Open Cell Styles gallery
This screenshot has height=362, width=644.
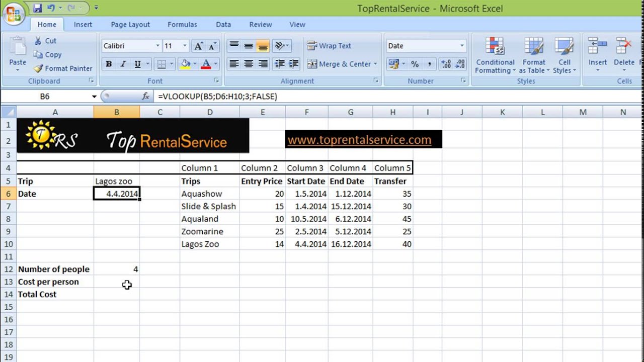point(565,55)
